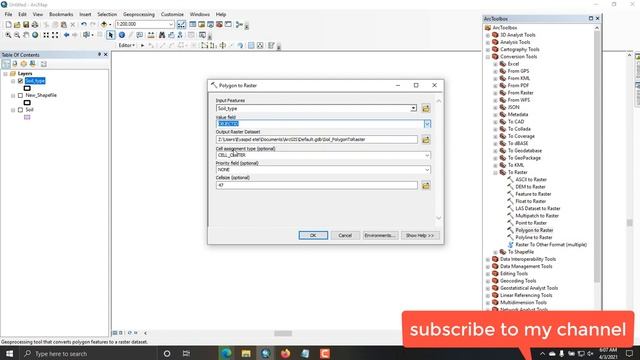Viewport: 640px width, 360px height.
Task: Open the ArcToolbox window red toolbox icon
Action: coord(219,24)
